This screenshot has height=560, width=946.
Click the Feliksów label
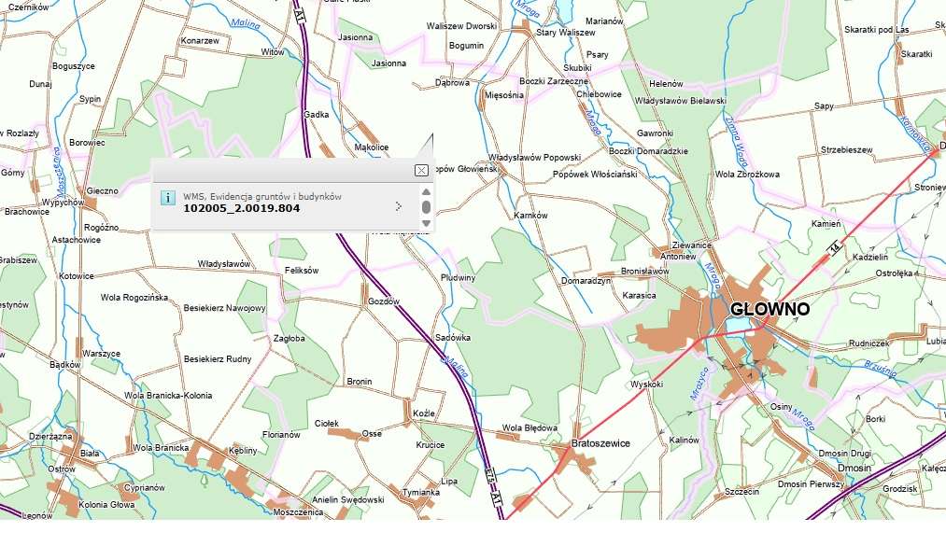pos(302,271)
